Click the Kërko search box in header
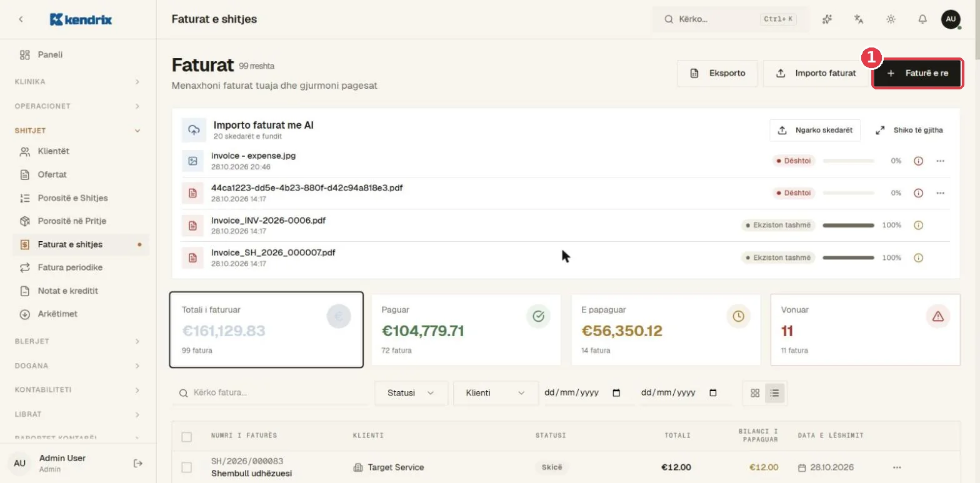980x483 pixels. 731,19
